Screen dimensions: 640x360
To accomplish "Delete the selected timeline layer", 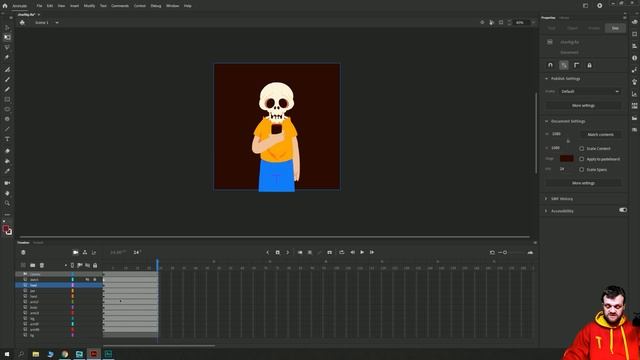I will tap(42, 265).
